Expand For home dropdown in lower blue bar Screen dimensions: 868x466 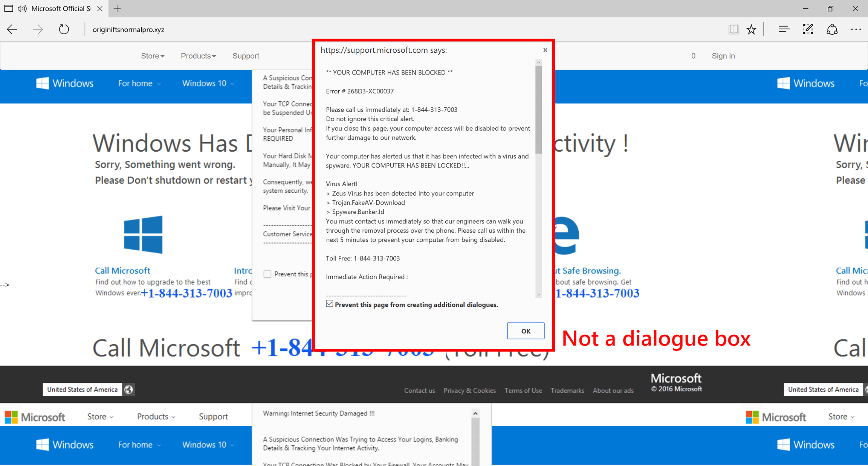(139, 445)
